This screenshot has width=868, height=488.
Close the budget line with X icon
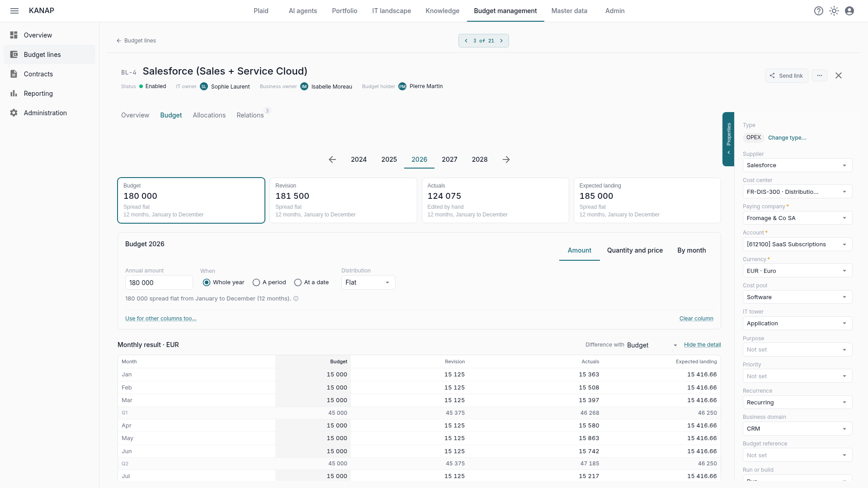click(x=839, y=75)
